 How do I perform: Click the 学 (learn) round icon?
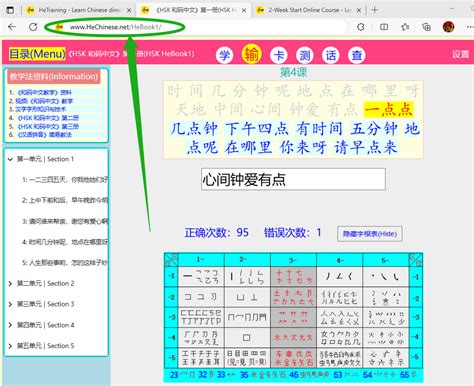[225, 55]
